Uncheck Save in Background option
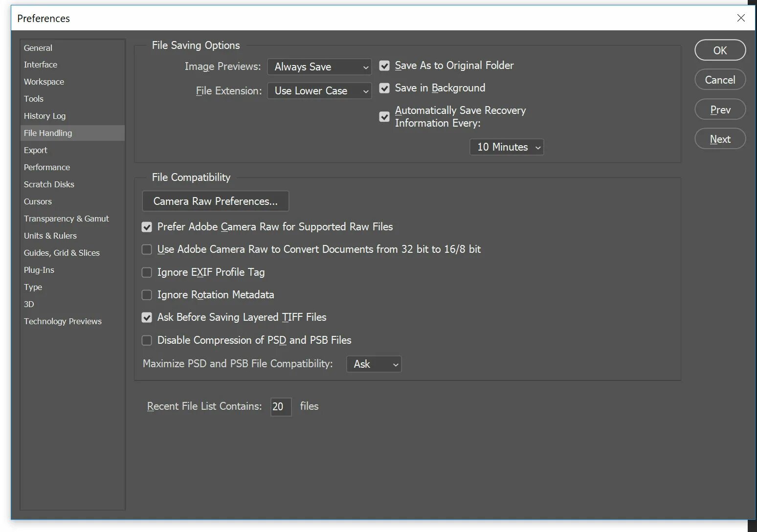757x532 pixels. pos(384,88)
